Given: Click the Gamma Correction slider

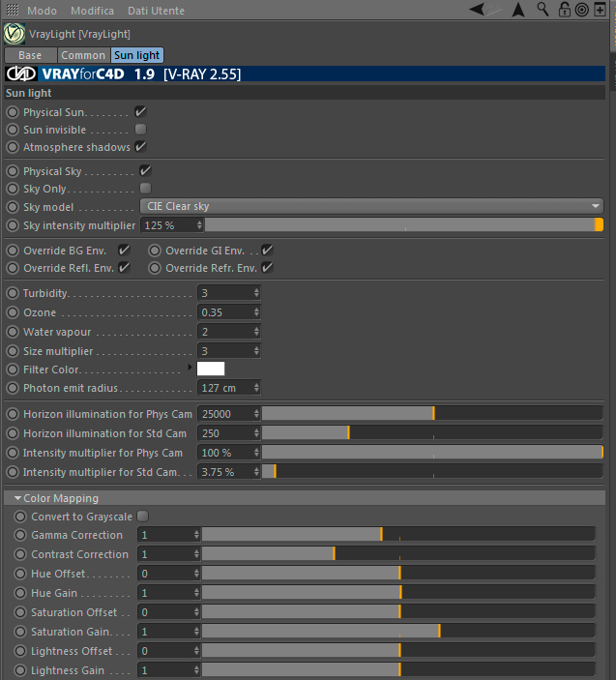Looking at the screenshot, I should 398,535.
